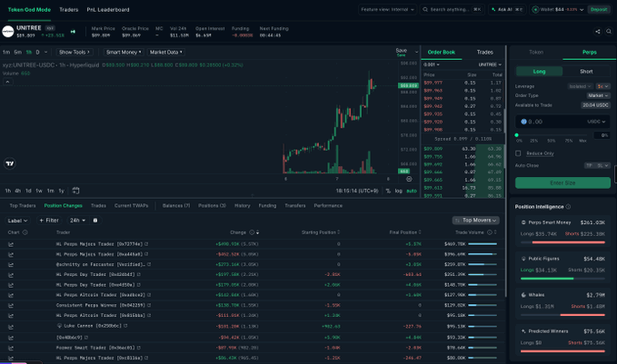Select the Short side toggle
The image size is (617, 364).
[586, 71]
